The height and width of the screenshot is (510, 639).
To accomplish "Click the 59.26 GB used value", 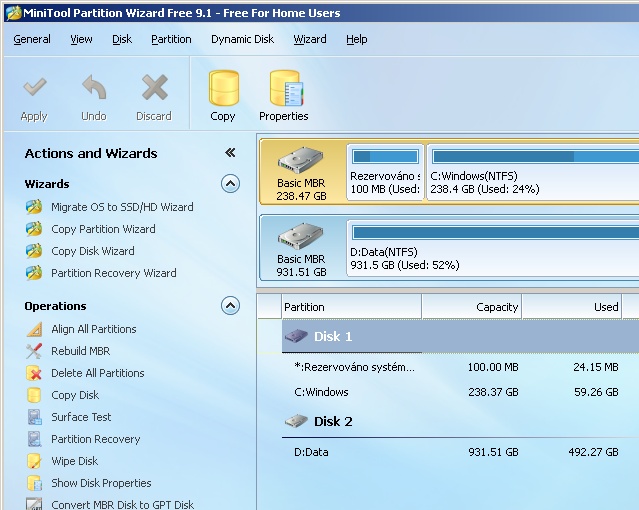I will point(596,392).
